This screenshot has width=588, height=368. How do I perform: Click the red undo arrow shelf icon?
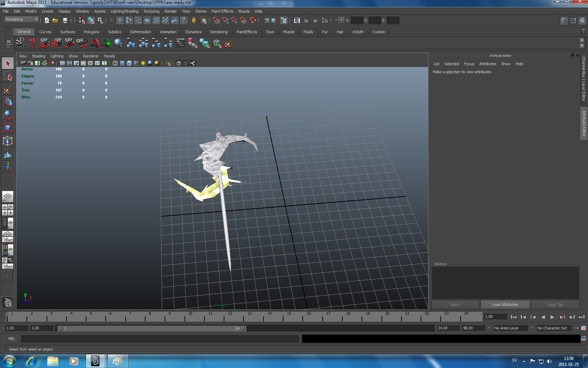[x=94, y=43]
